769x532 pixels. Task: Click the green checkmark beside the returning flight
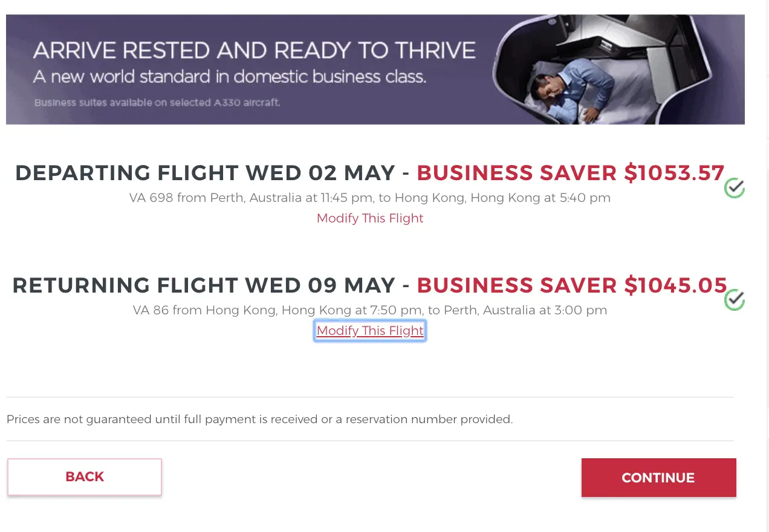pyautogui.click(x=734, y=300)
